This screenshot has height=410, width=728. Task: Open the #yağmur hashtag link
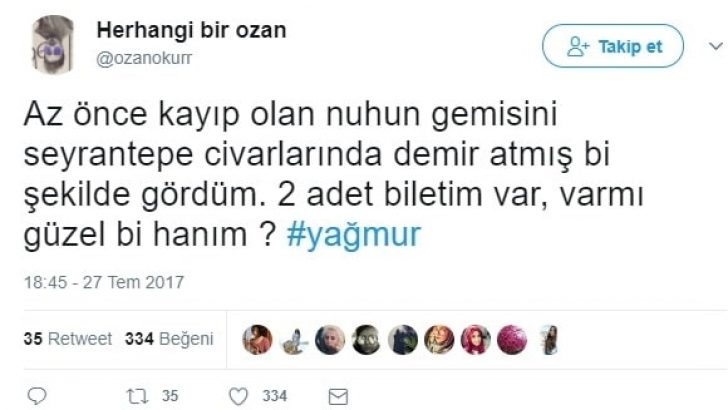click(x=354, y=235)
